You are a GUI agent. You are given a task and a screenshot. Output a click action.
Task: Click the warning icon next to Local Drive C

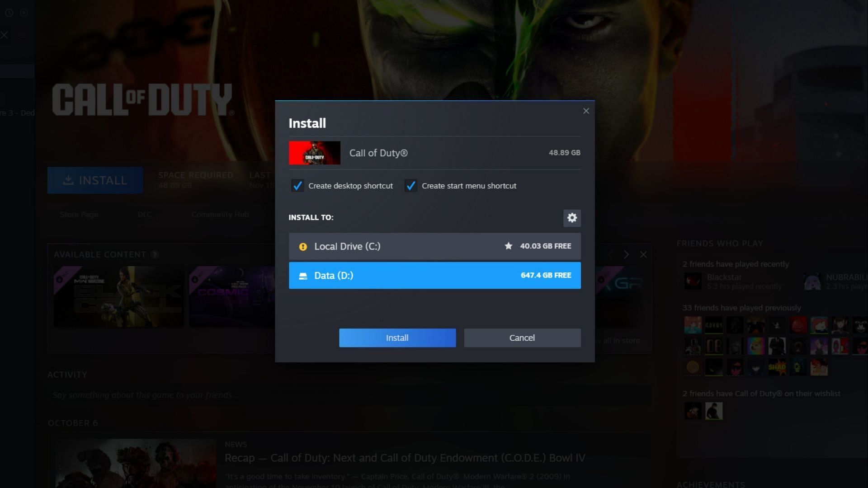pyautogui.click(x=303, y=246)
